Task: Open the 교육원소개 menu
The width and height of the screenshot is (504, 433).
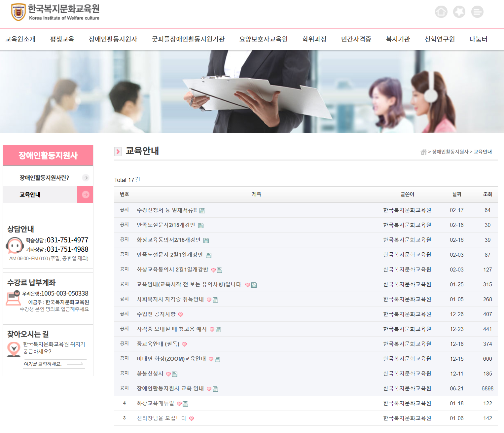Action: (20, 39)
